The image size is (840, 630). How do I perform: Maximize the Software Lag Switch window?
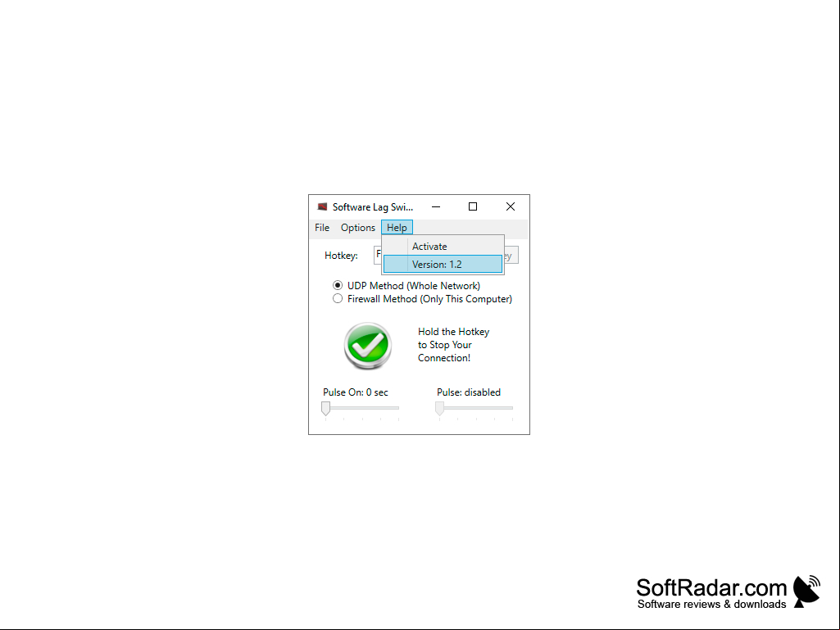[473, 206]
